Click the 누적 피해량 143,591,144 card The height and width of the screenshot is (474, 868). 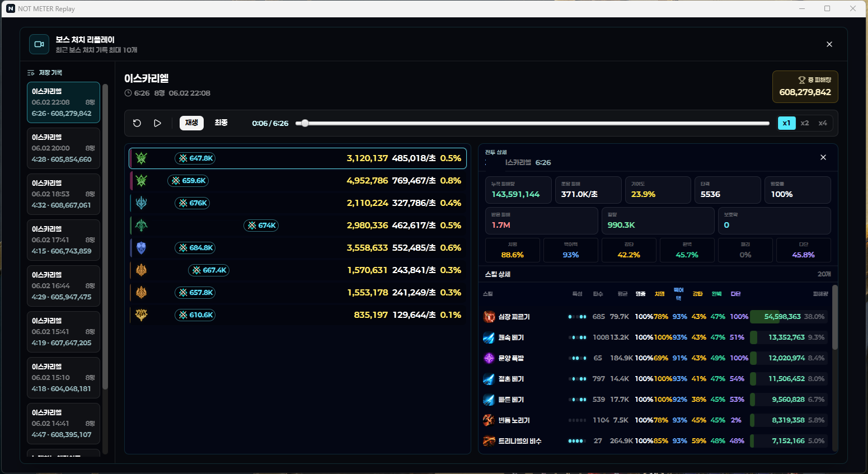coord(518,190)
